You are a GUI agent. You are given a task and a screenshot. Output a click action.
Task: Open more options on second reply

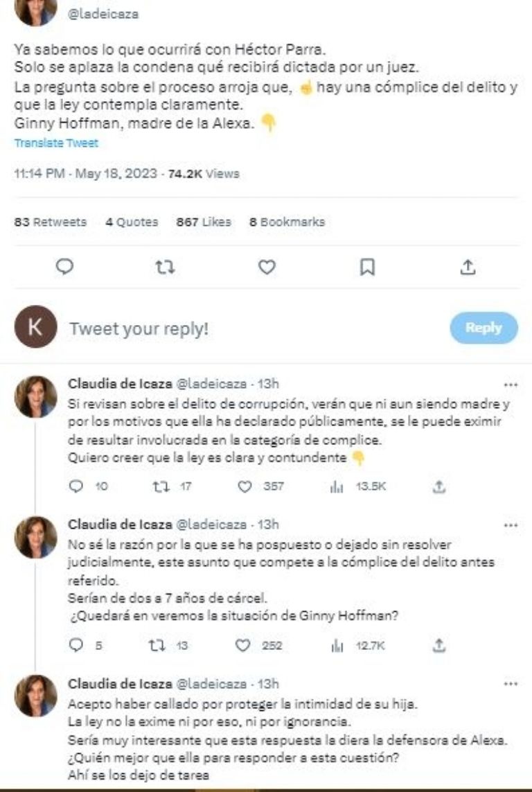click(511, 526)
